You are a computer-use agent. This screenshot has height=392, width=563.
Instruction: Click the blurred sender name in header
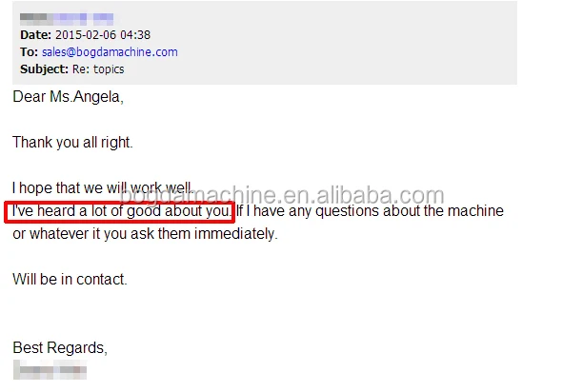click(67, 19)
